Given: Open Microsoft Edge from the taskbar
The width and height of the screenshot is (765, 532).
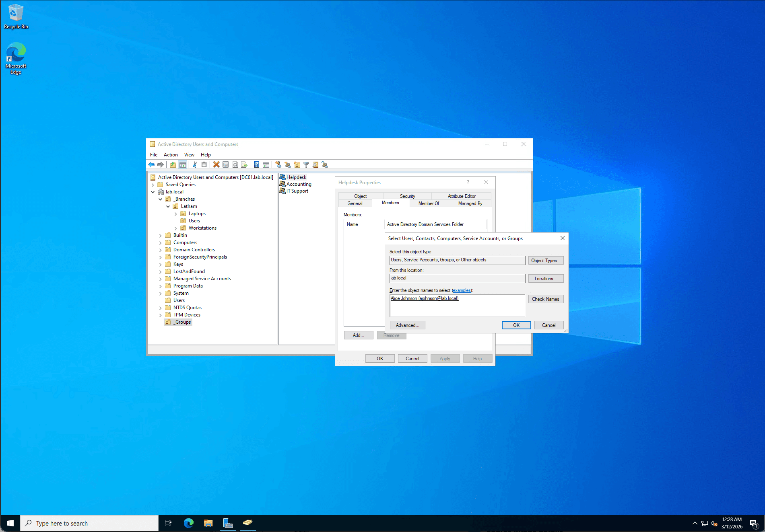Looking at the screenshot, I should tap(188, 523).
